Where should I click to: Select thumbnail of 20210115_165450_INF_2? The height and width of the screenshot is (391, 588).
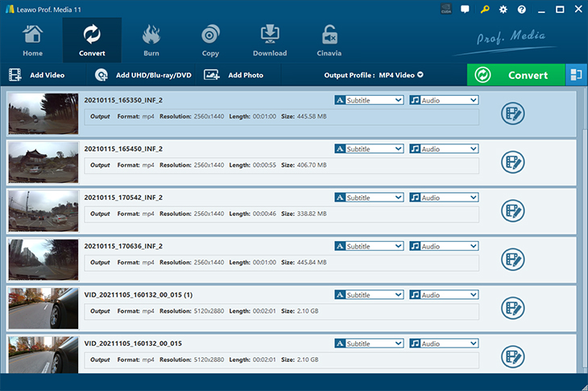(x=43, y=163)
